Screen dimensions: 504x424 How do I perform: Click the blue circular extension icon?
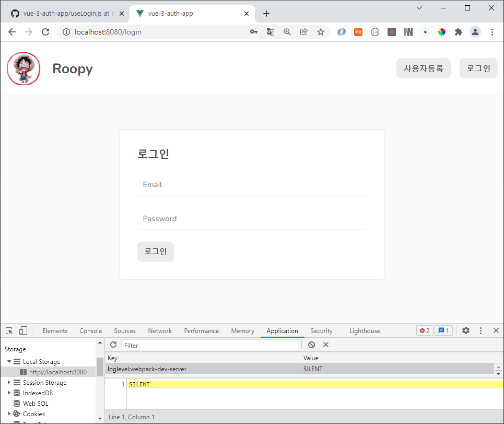point(342,32)
